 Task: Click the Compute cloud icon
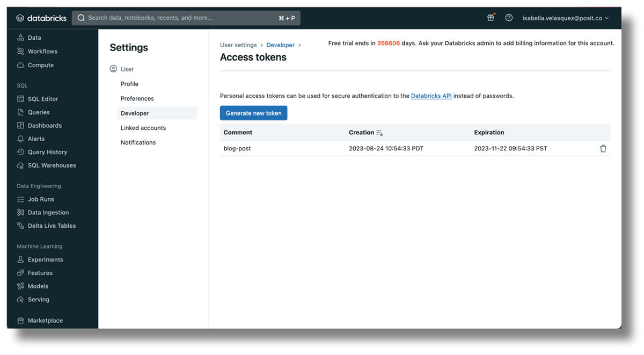(20, 65)
